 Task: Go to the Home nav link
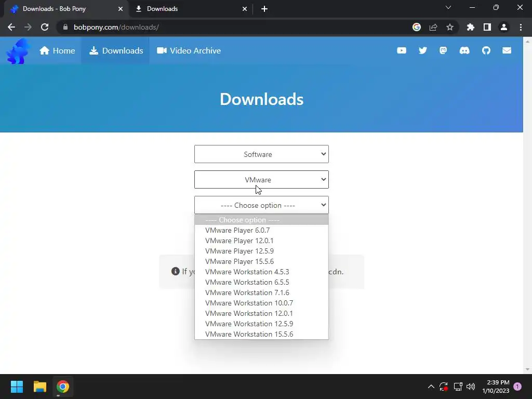(57, 50)
